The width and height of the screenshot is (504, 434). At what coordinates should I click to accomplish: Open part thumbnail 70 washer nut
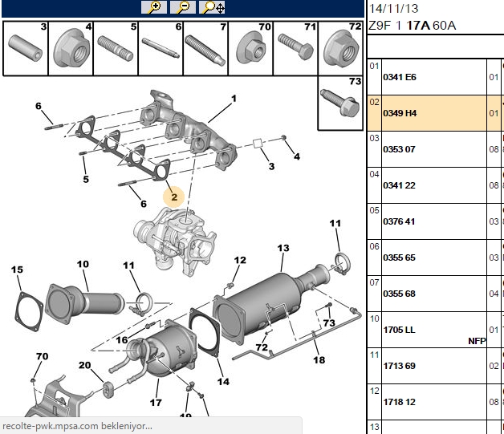250,48
